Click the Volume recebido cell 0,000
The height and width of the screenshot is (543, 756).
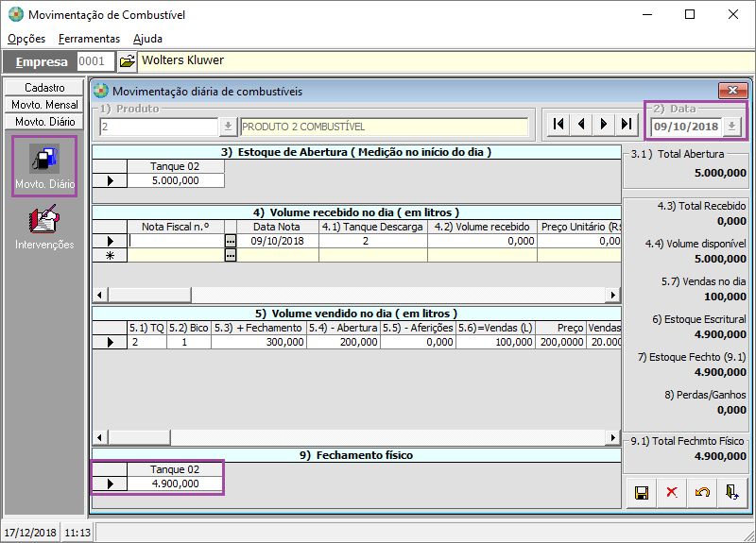coord(482,241)
